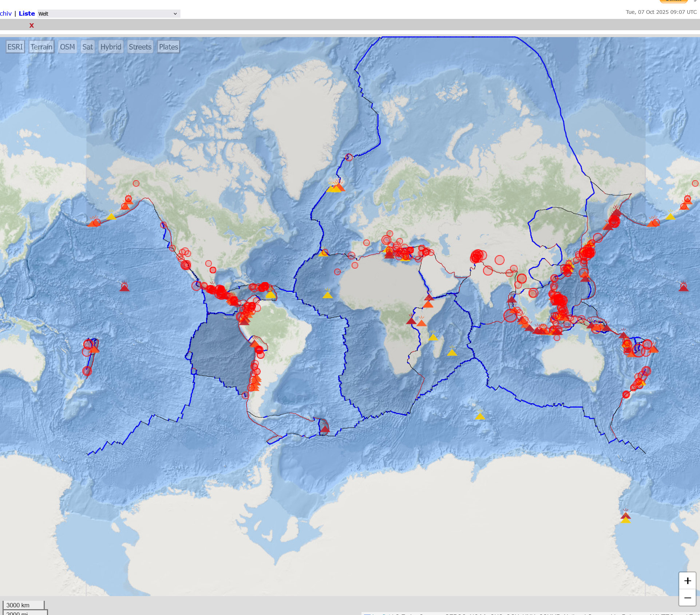Open the Welt region dropdown
The image size is (700, 615).
pos(109,14)
